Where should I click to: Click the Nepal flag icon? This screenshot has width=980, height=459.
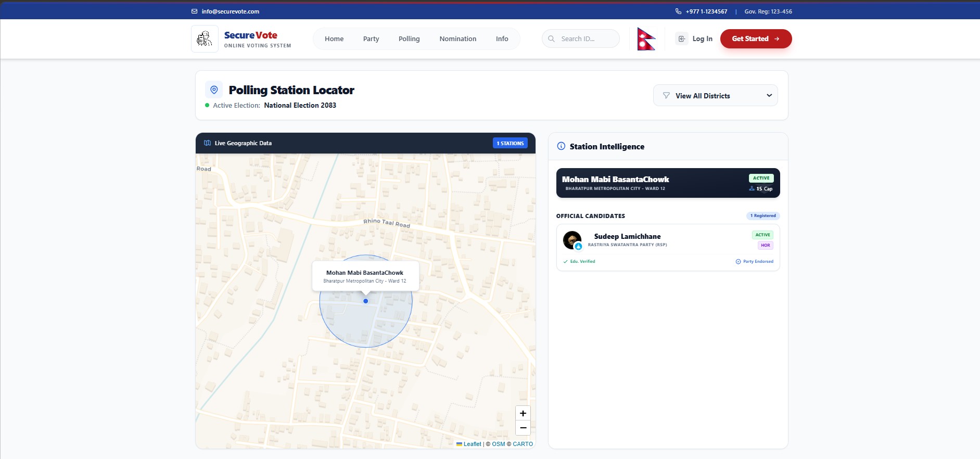point(646,39)
